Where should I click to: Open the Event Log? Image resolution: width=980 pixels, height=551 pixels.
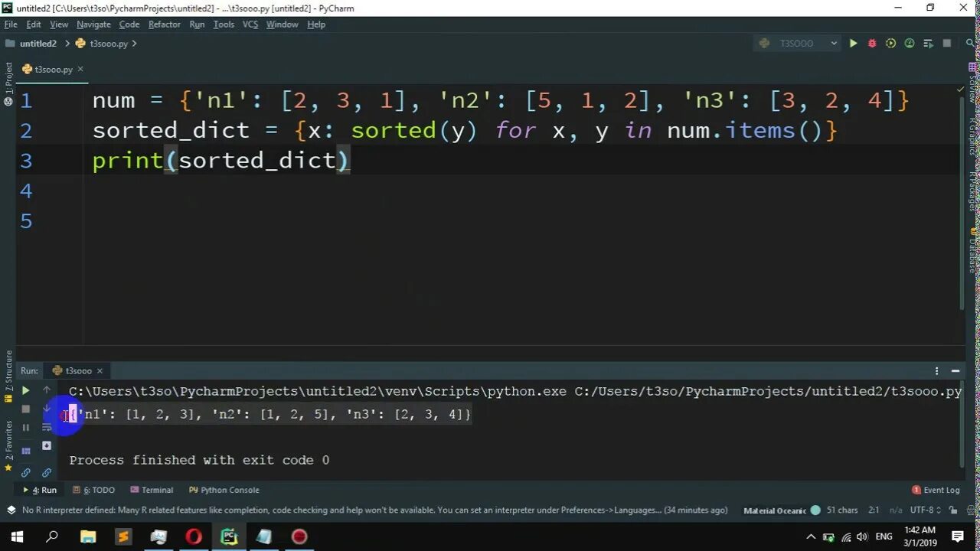coord(936,490)
